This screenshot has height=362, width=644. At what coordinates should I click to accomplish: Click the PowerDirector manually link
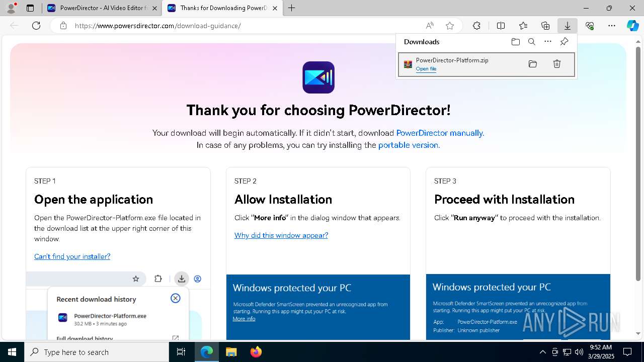(439, 133)
